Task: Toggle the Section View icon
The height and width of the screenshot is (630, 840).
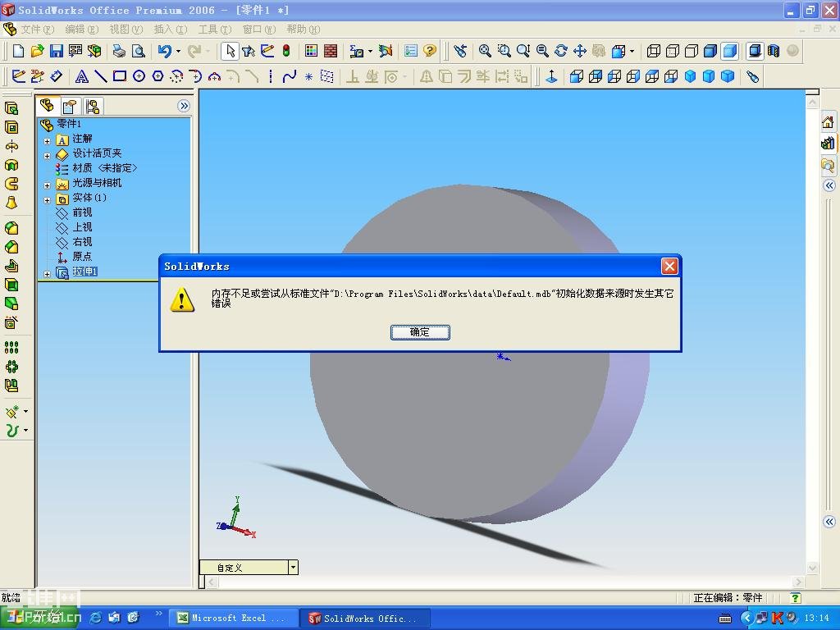Action: [774, 51]
